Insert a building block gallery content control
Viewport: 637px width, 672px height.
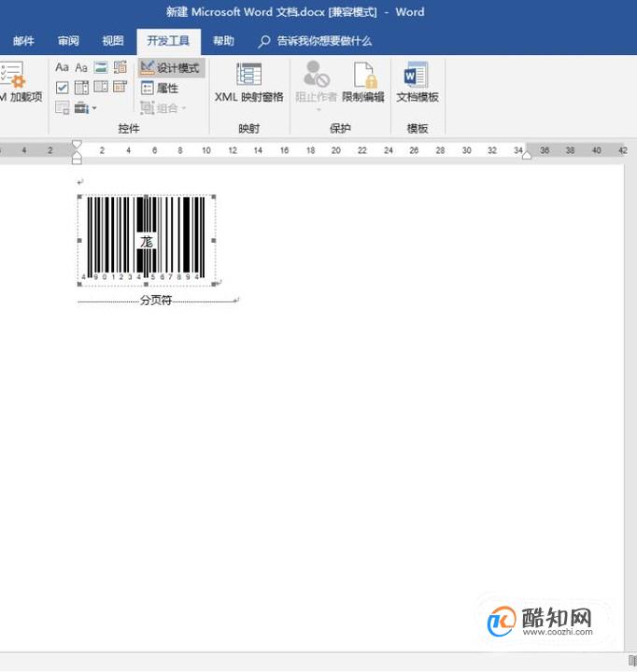click(x=120, y=67)
